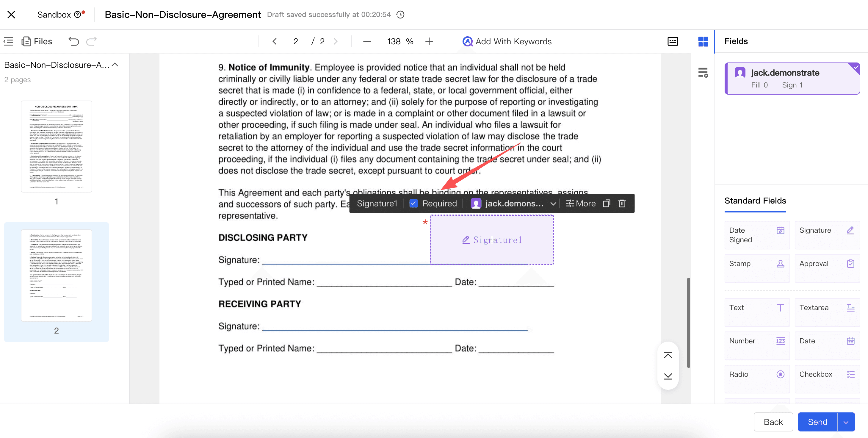Expand the Send button dropdown arrow
Screen dimensions: 868x438
coord(846,422)
